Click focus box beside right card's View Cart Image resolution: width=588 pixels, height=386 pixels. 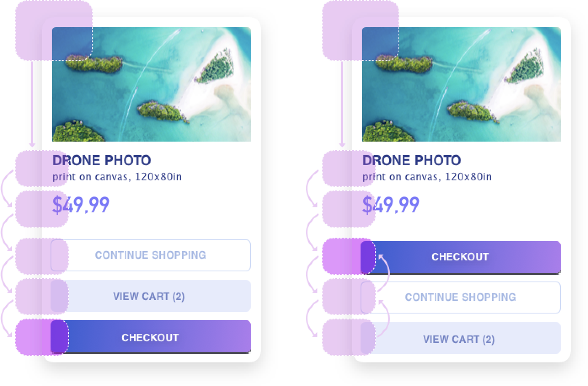pos(349,337)
